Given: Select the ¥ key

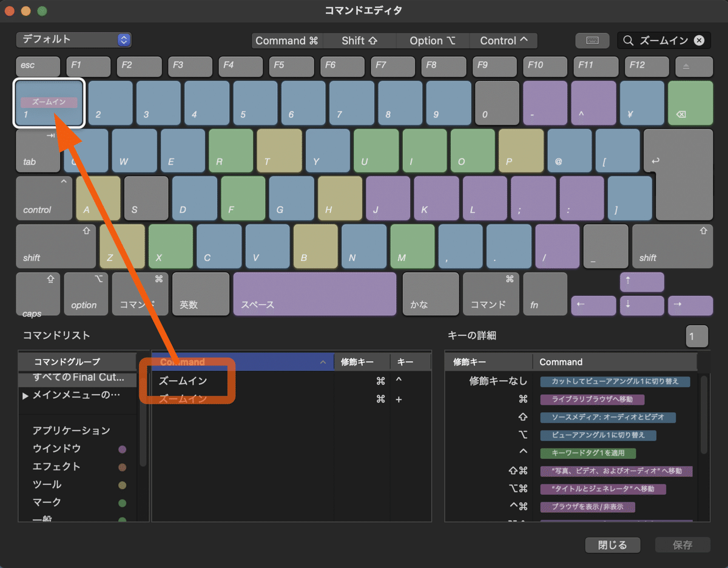Looking at the screenshot, I should (642, 103).
